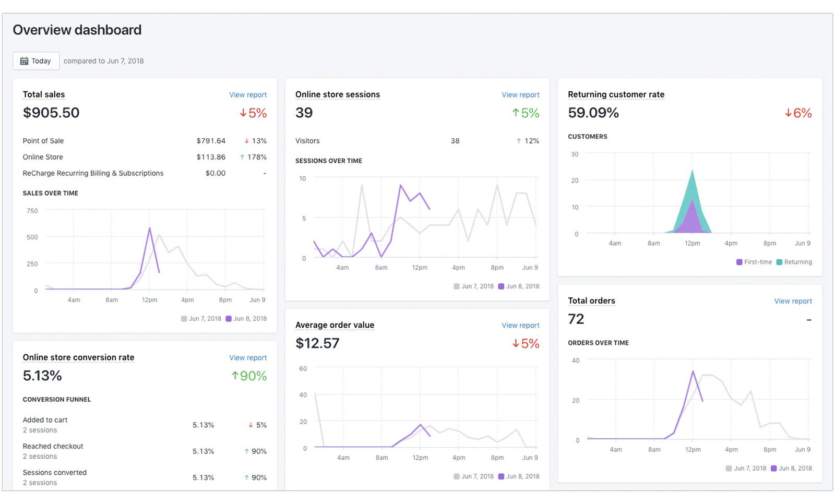Viewport: 835px width, 504px height.
Task: Open View report for Online store sessions
Action: (x=520, y=95)
